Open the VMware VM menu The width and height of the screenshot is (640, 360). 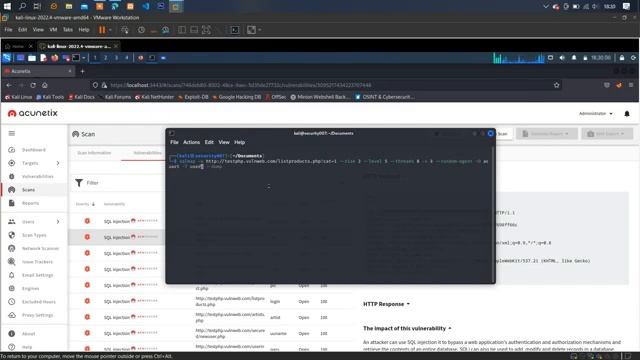[x=53, y=30]
